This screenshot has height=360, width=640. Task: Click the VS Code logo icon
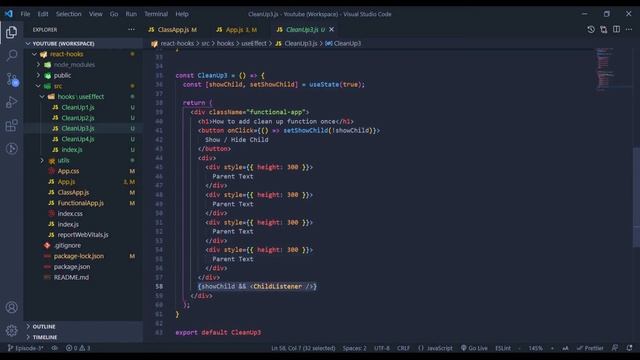click(9, 14)
